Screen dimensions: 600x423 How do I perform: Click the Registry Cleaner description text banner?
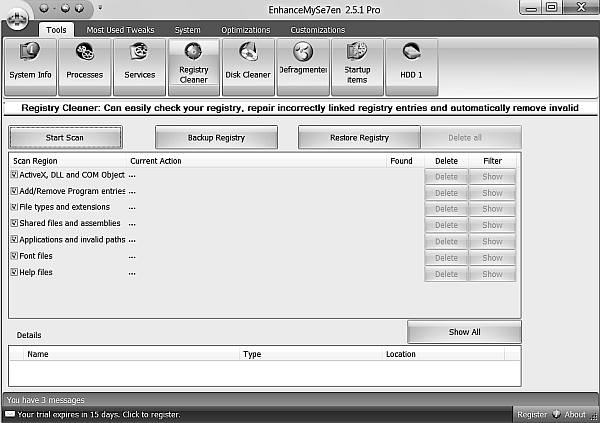(300, 108)
